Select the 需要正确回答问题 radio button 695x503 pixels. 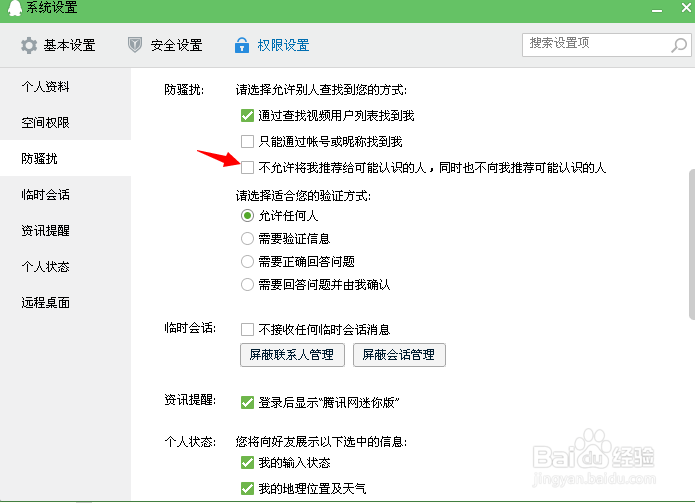247,261
